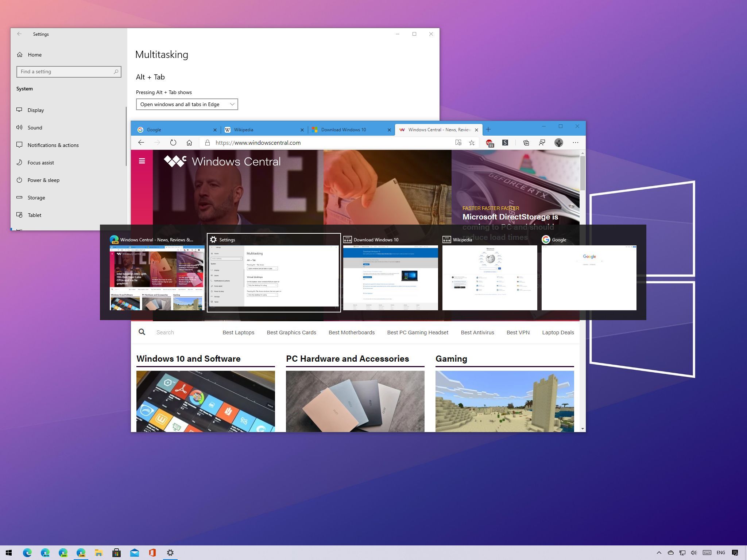The height and width of the screenshot is (560, 747).
Task: Click the Display settings icon in sidebar
Action: click(x=19, y=110)
